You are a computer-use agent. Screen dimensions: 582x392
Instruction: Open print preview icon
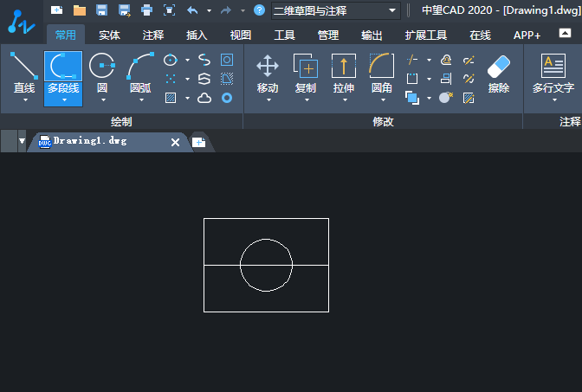(x=169, y=10)
